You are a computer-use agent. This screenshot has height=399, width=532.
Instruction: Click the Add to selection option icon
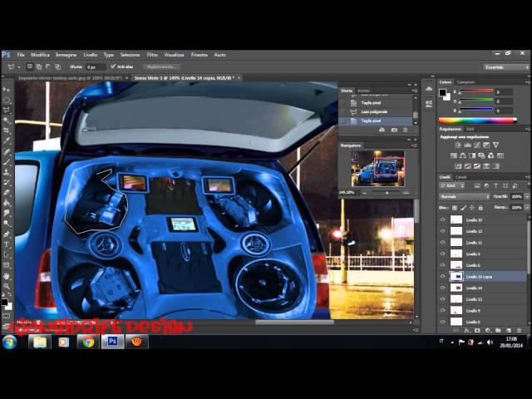(39, 66)
